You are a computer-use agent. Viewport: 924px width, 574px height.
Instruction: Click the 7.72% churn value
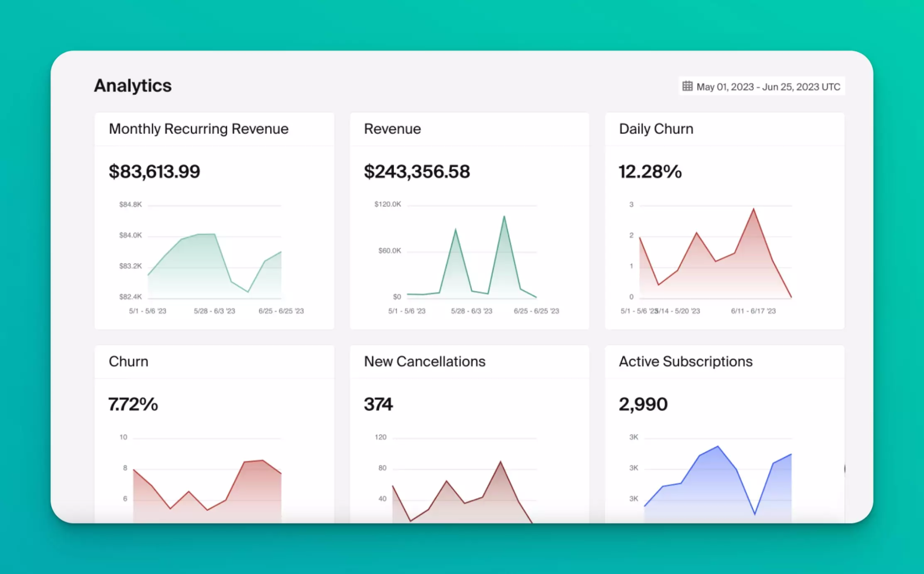(x=133, y=404)
